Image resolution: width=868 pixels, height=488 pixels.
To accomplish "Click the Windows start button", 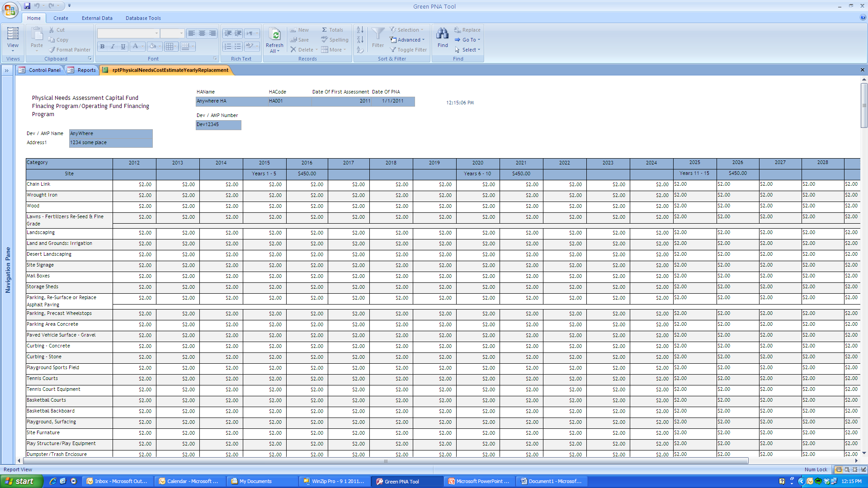I will 20,481.
